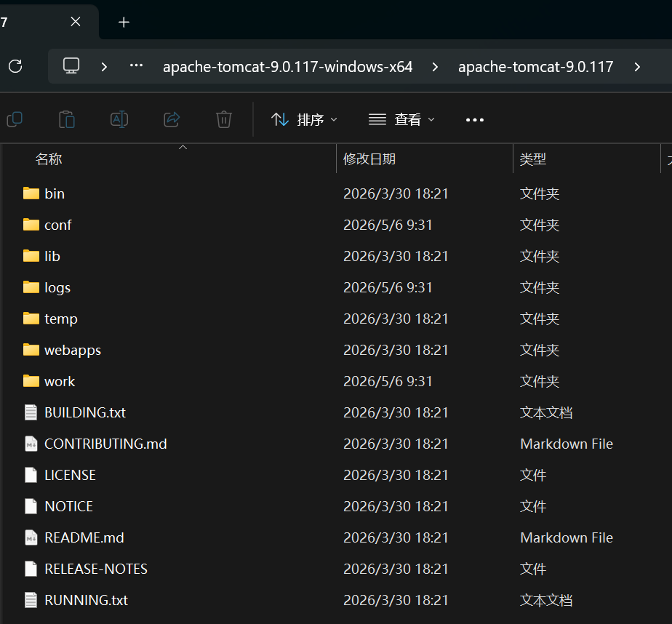Select the lib folder icon

coord(31,256)
